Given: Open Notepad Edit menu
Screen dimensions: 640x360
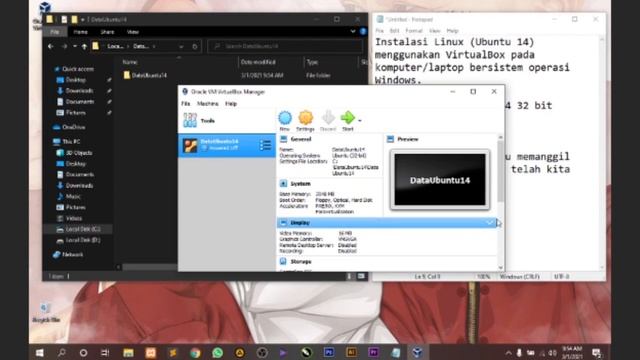Looking at the screenshot, I should coord(394,31).
